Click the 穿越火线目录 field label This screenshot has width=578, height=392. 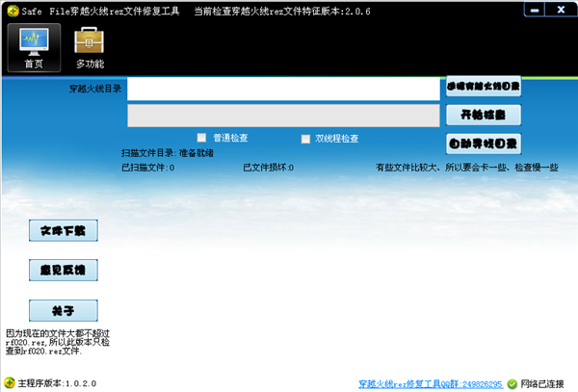(x=95, y=89)
